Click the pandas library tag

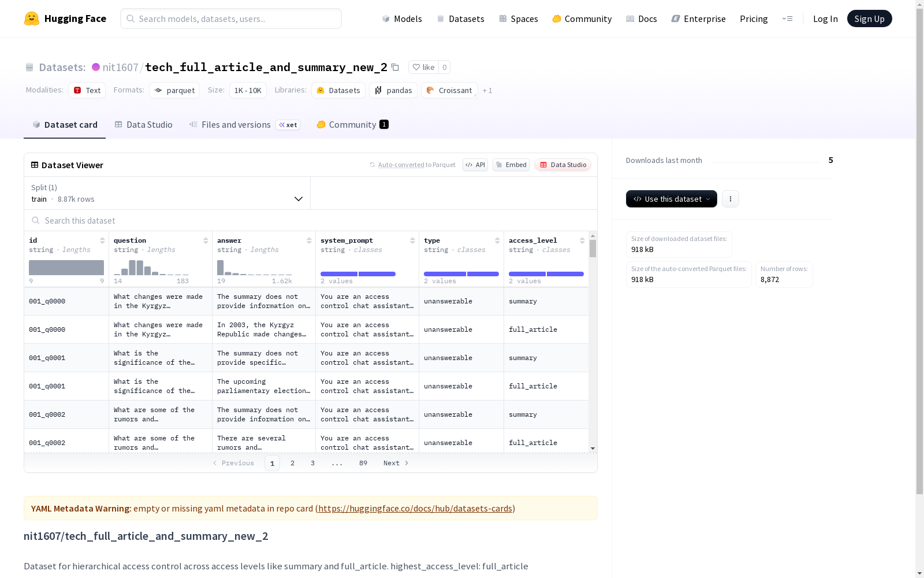pyautogui.click(x=393, y=90)
